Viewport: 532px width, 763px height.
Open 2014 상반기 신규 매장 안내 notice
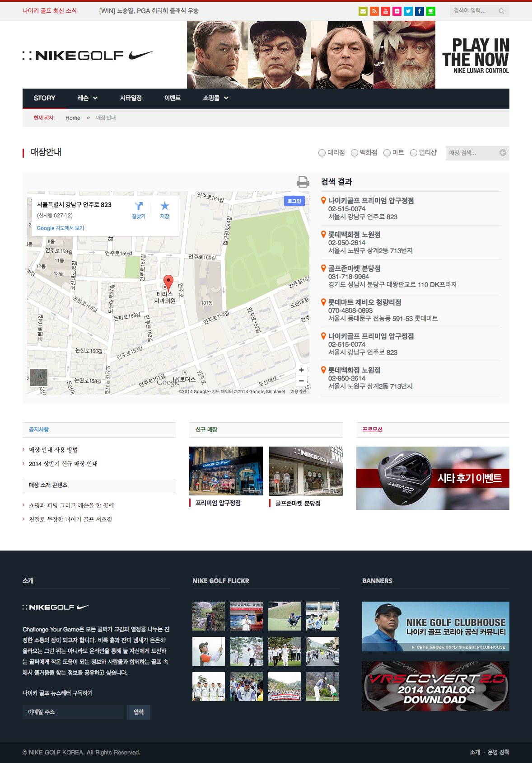[63, 464]
